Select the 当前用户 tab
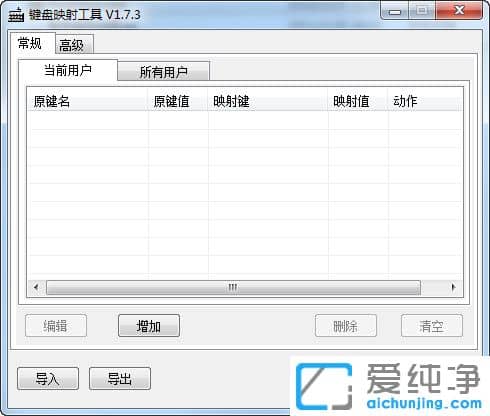This screenshot has height=416, width=490. point(68,70)
